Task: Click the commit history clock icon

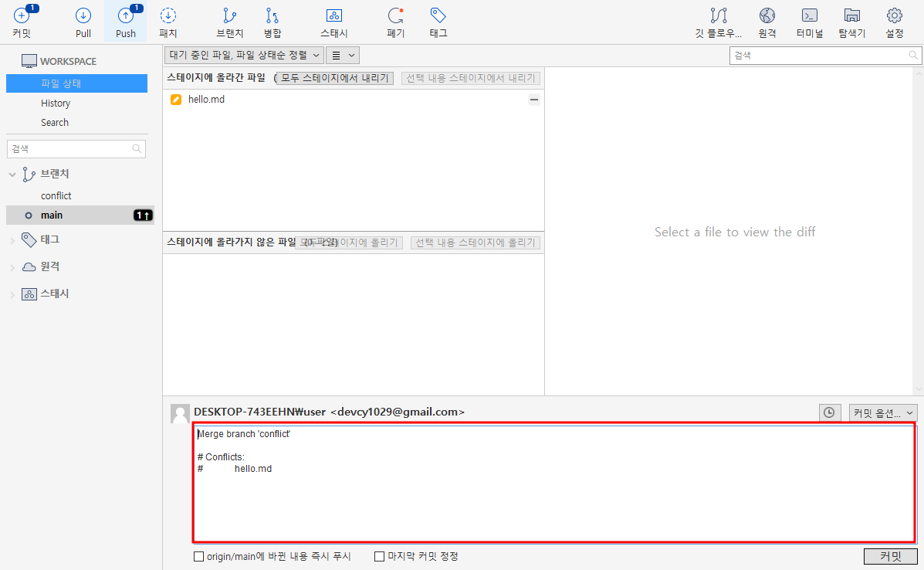Action: (829, 412)
